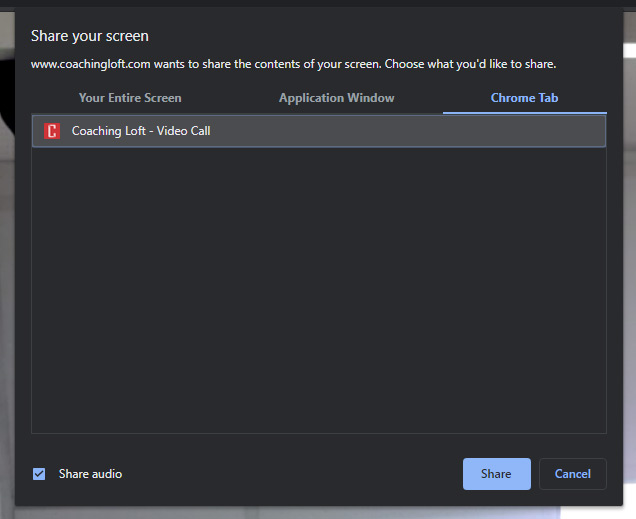
Task: Switch to Your Entire Screen tab
Action: coord(130,98)
